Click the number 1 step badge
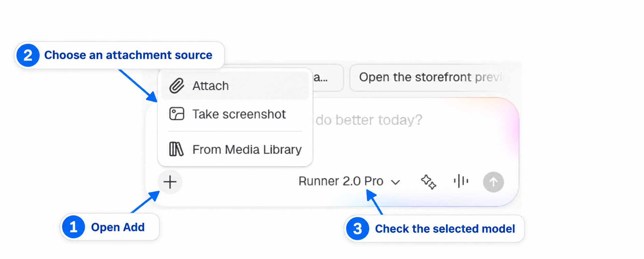The height and width of the screenshot is (259, 644). [74, 227]
